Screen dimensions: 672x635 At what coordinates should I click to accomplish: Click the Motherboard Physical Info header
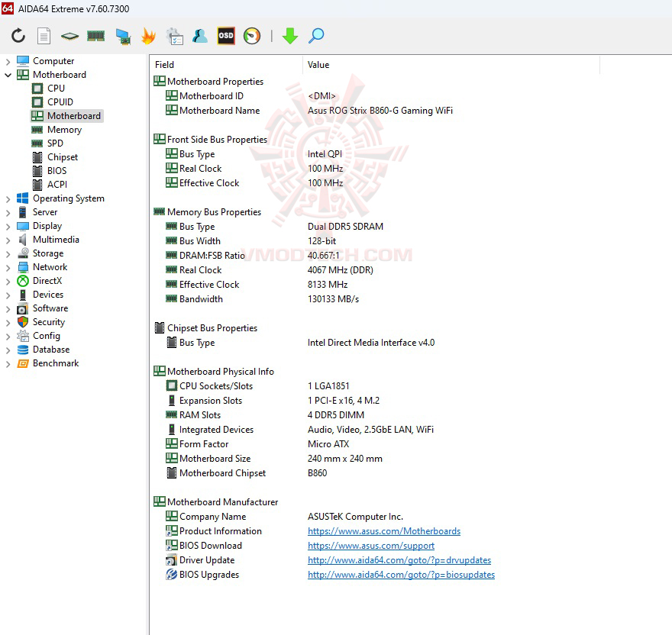click(x=214, y=372)
